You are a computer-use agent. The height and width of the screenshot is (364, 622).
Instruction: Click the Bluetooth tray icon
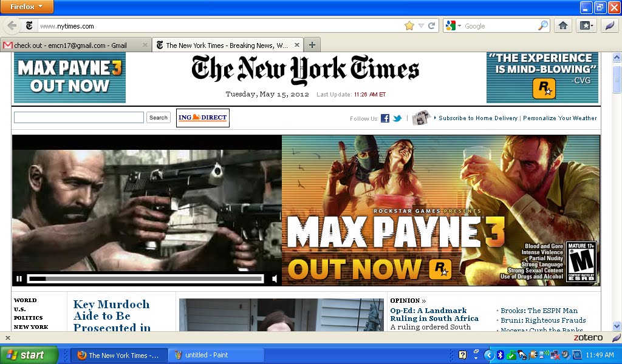(501, 355)
